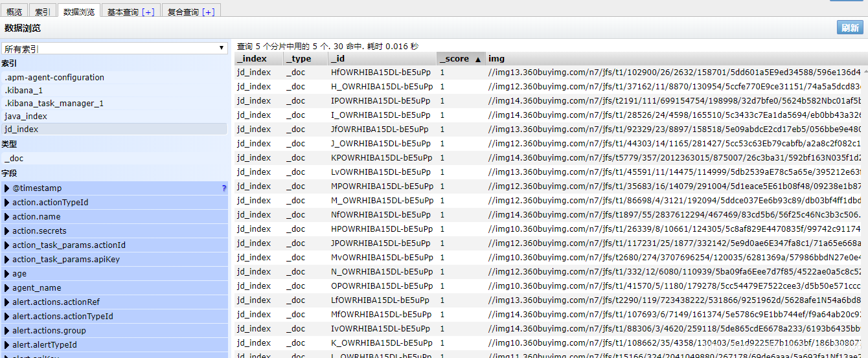Viewport: 868px width, 358px height.
Task: Open row with id KPOWRHIBA15DL-bE5uPp
Action: (551, 157)
